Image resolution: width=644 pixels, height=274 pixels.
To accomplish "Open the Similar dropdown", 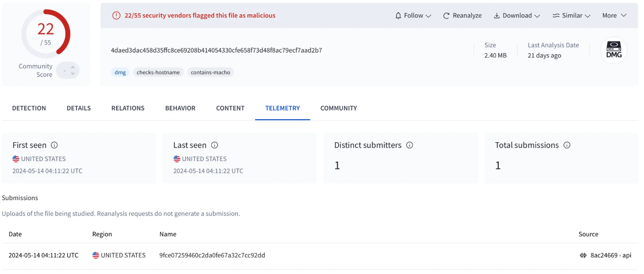I will point(572,15).
